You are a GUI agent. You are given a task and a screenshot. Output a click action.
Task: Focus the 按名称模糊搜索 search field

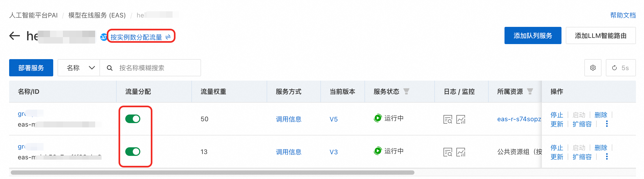click(x=156, y=68)
